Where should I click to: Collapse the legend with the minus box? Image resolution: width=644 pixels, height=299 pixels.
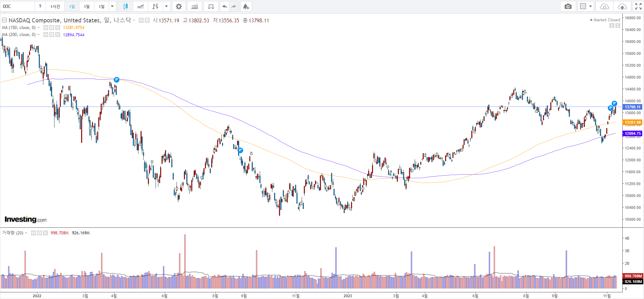coord(5,20)
